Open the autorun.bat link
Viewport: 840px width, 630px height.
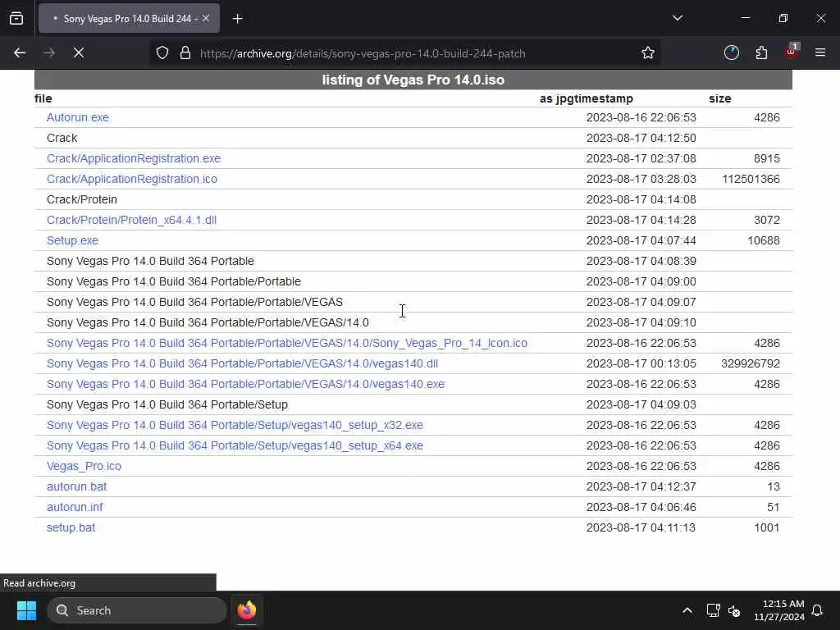(x=76, y=486)
